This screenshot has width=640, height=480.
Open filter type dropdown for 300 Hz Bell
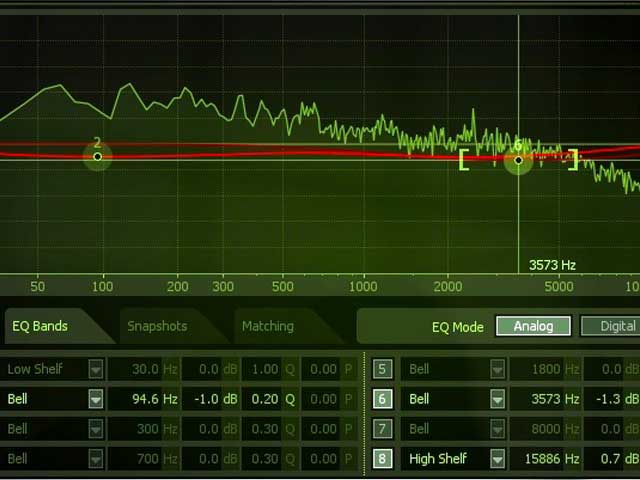[96, 429]
